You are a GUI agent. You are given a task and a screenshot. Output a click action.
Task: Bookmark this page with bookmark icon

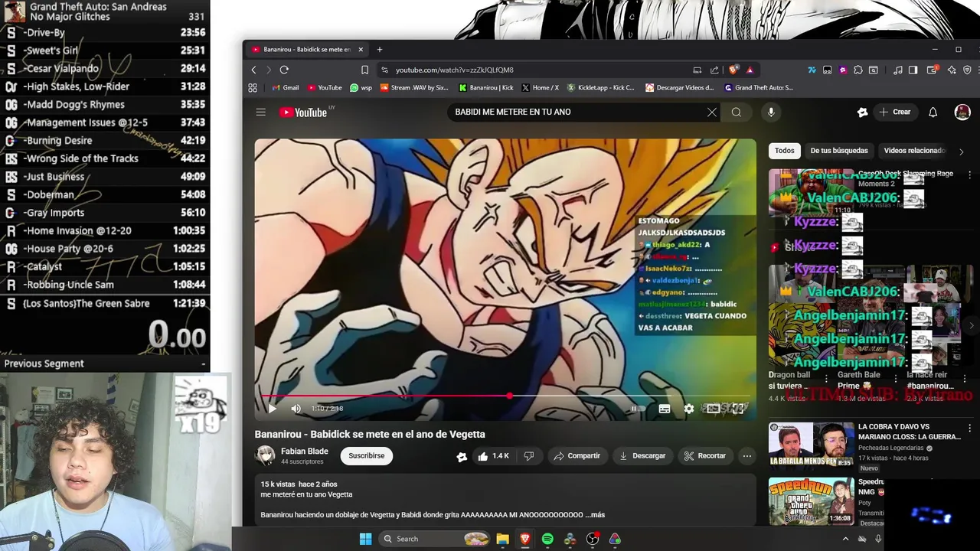(x=364, y=70)
